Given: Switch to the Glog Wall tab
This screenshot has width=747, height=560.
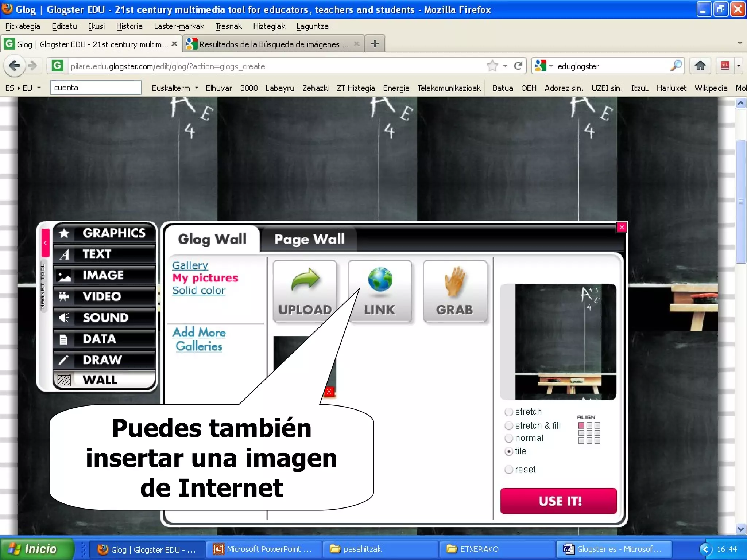Looking at the screenshot, I should click(x=212, y=239).
